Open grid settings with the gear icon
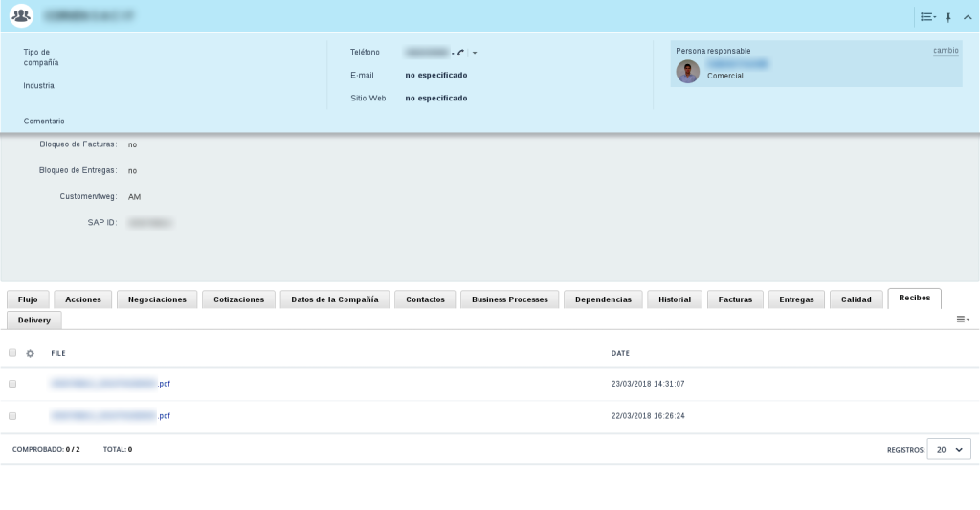Screen dimensions: 980x510 click(x=30, y=354)
